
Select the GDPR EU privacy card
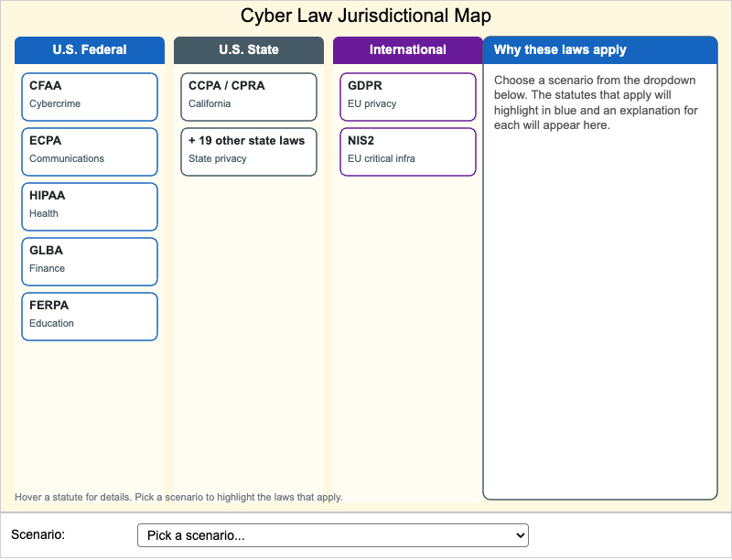[408, 97]
